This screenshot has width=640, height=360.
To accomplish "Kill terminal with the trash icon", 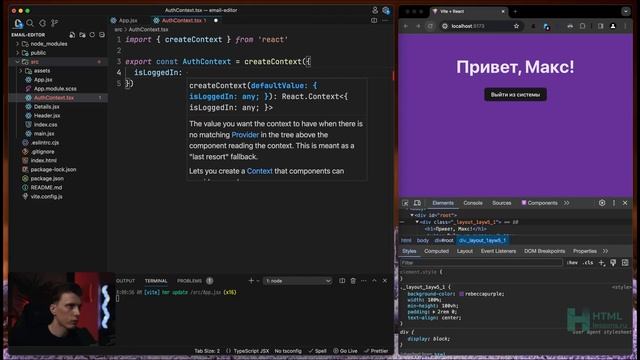I will click(353, 281).
